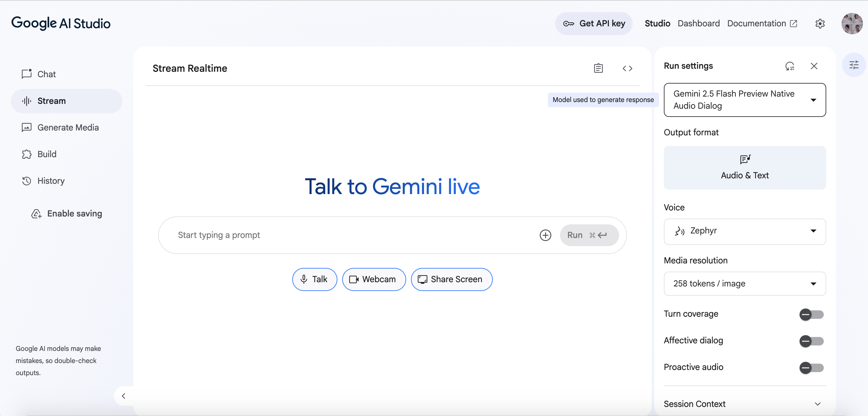Open the Media resolution dropdown
The height and width of the screenshot is (416, 868).
coord(745,284)
